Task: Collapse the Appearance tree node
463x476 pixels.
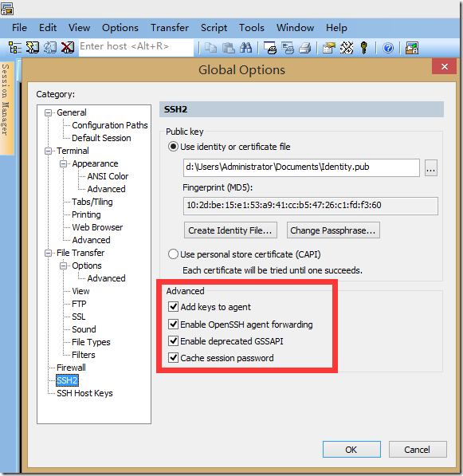Action: pyautogui.click(x=63, y=163)
